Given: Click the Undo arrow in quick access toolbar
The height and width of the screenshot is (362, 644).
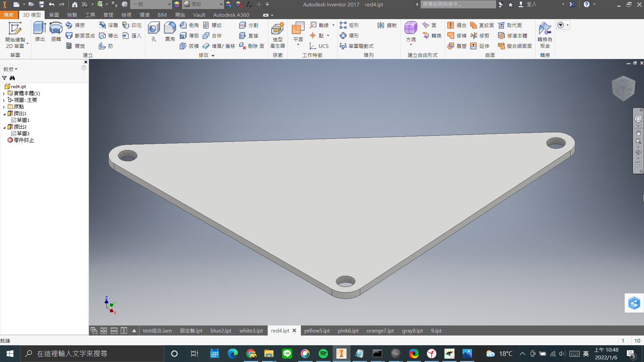Looking at the screenshot, I should [51, 4].
